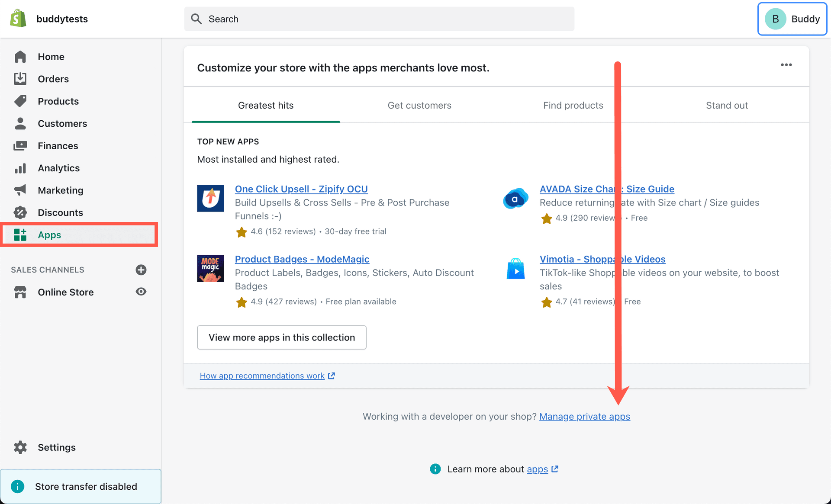The height and width of the screenshot is (504, 831).
Task: Open Settings gear icon
Action: tap(20, 447)
